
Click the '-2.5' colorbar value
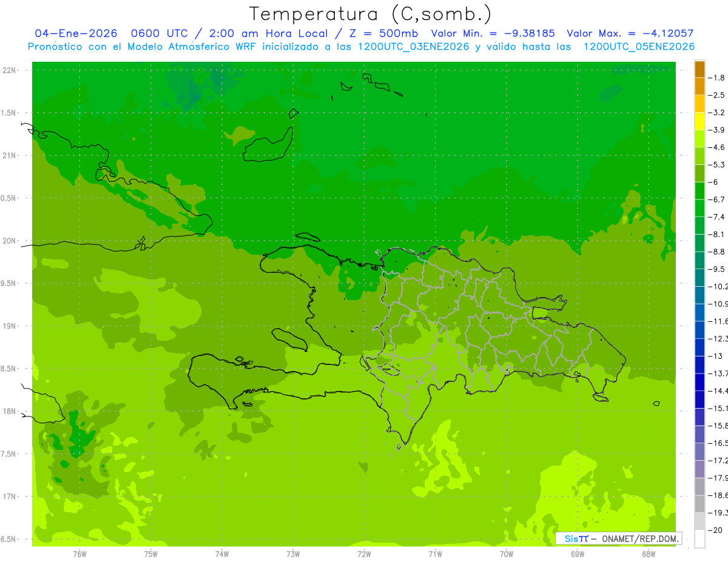pyautogui.click(x=716, y=95)
